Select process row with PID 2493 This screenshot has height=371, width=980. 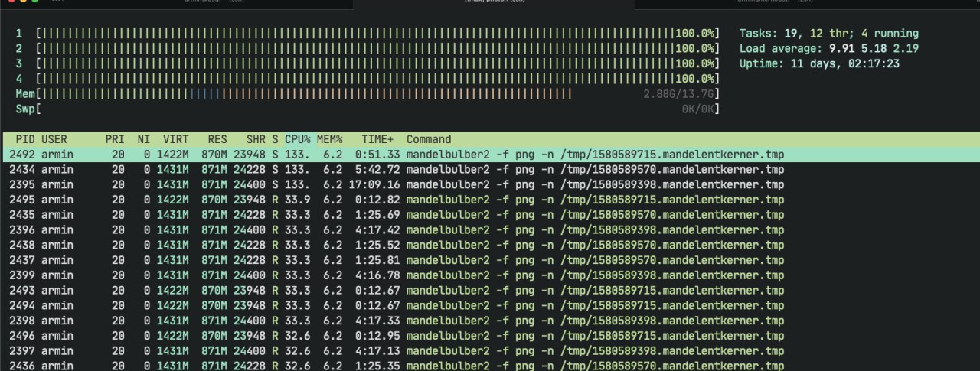(x=490, y=291)
